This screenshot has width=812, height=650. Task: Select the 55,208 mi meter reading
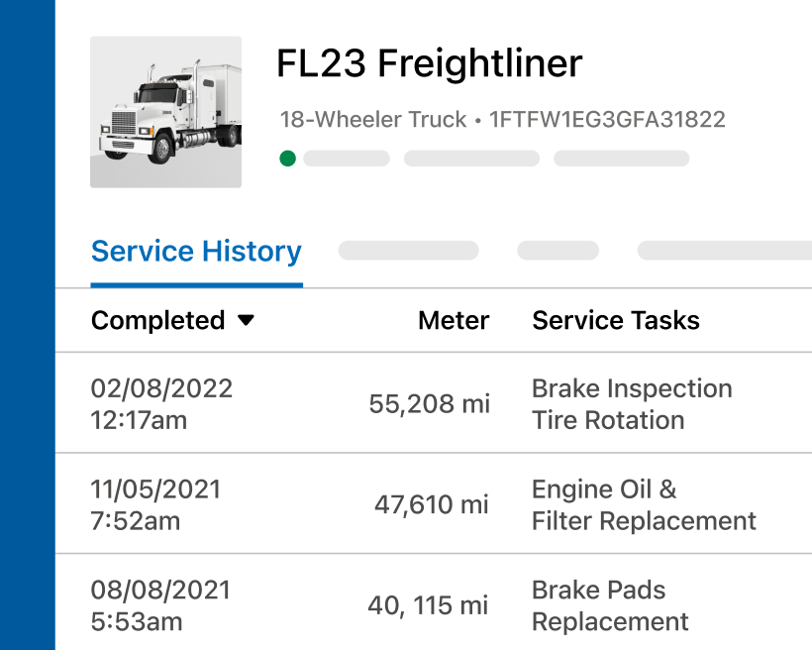tap(430, 404)
